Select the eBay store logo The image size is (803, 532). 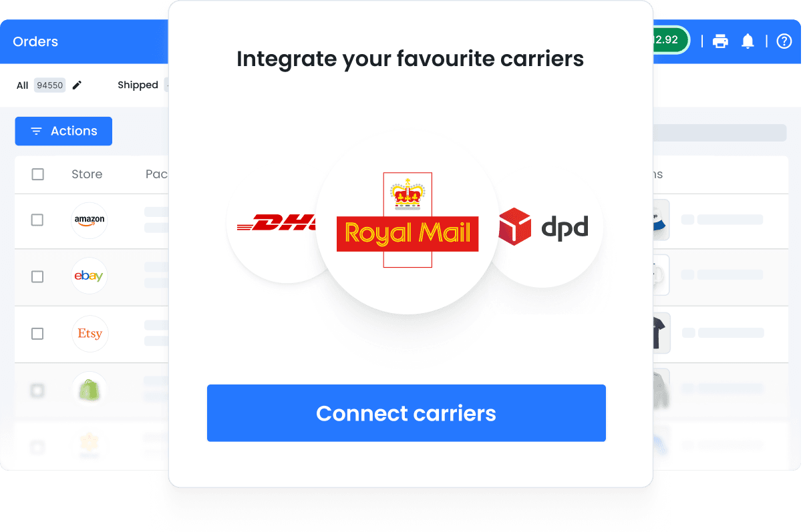[x=89, y=276]
